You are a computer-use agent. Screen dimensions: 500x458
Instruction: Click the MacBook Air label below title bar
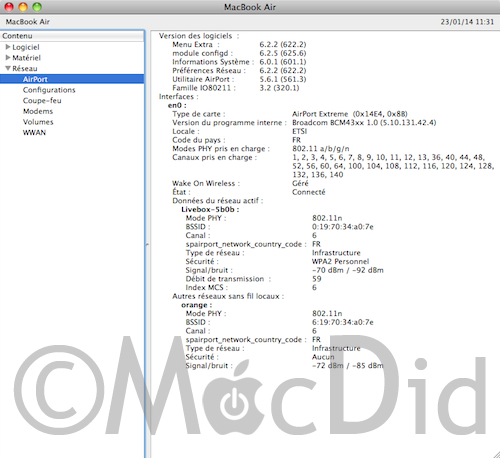click(x=28, y=22)
